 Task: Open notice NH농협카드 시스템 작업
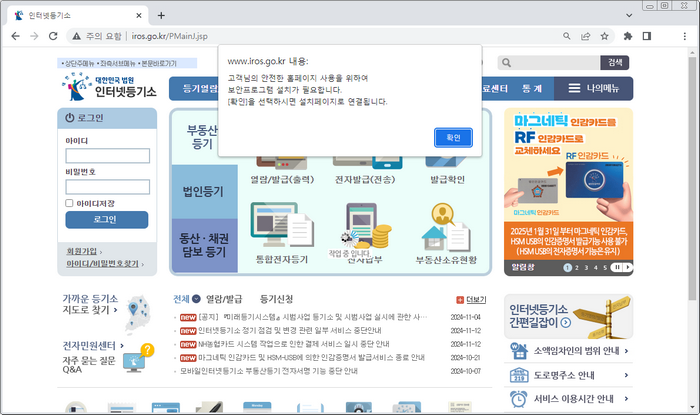tap(293, 344)
